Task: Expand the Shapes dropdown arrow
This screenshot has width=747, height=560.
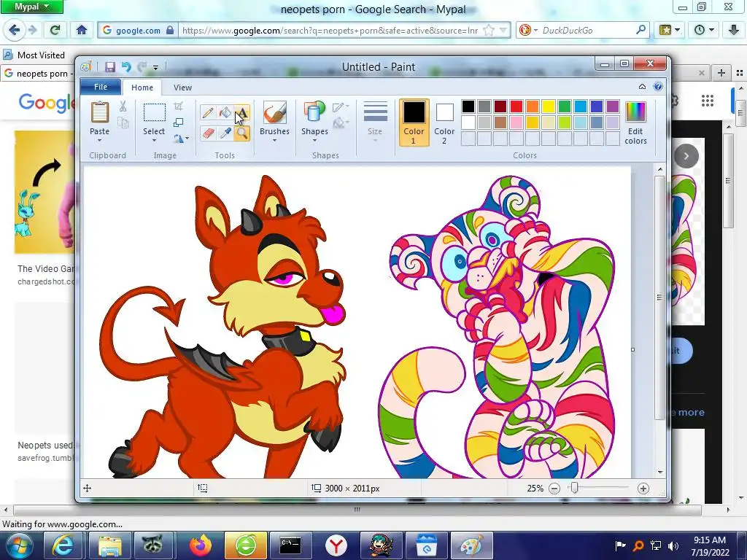Action: (314, 141)
